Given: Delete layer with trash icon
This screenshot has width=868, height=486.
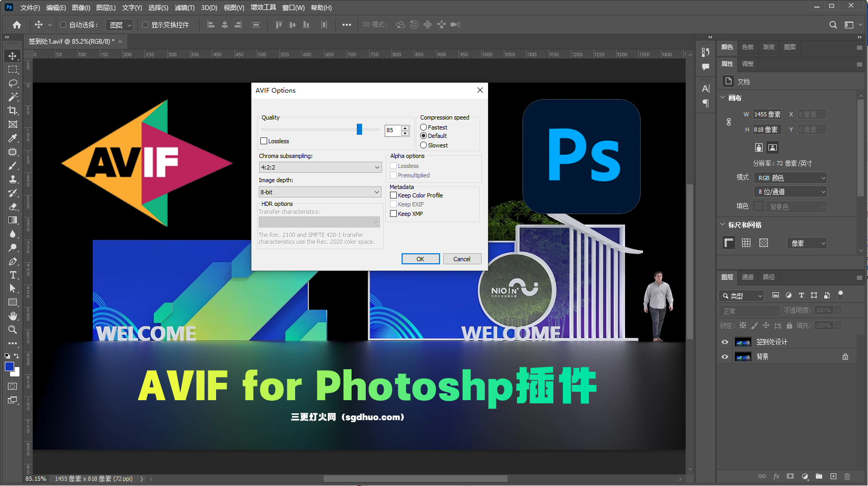Looking at the screenshot, I should pyautogui.click(x=847, y=477).
